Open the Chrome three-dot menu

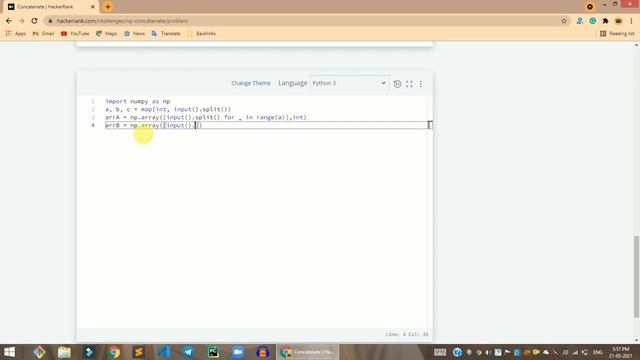point(631,21)
